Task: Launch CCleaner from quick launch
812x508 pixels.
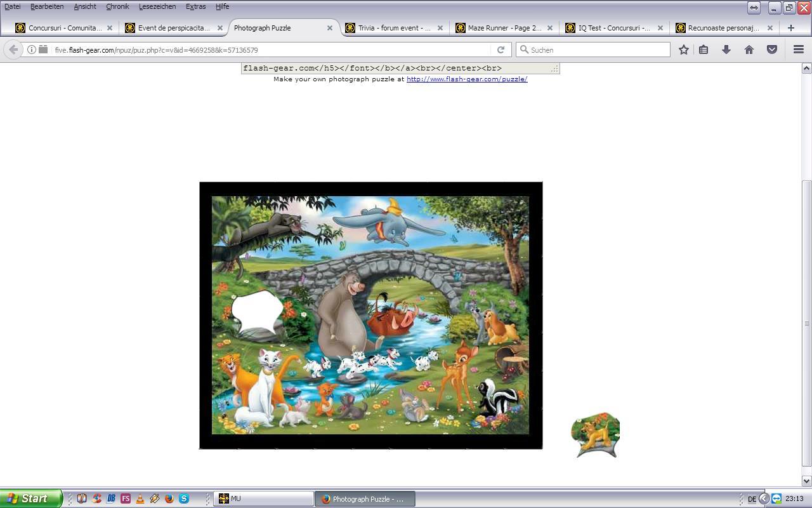Action: [96, 499]
